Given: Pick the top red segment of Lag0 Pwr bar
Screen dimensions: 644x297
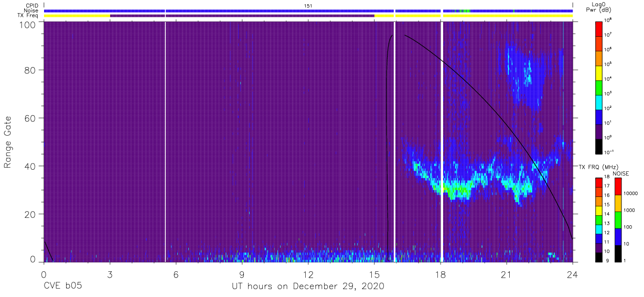Looking at the screenshot, I should pos(599,28).
